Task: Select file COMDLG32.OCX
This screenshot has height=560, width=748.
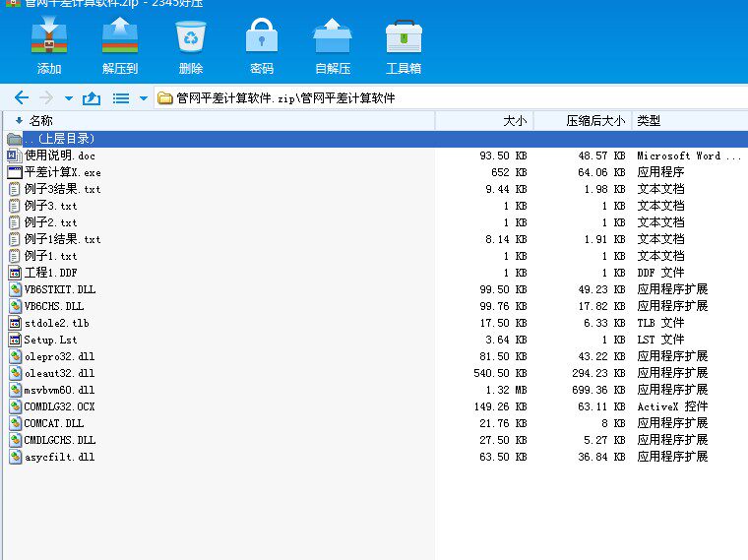Action: click(60, 406)
